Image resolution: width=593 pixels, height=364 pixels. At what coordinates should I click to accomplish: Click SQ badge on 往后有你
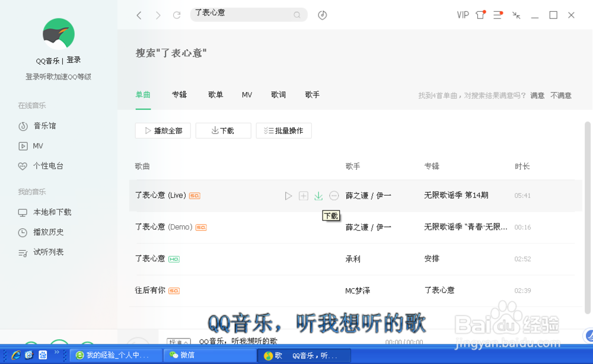pos(174,290)
